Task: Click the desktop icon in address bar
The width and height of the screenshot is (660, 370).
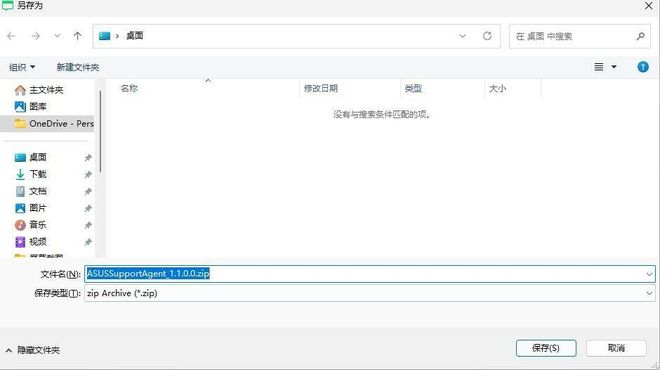Action: point(104,36)
